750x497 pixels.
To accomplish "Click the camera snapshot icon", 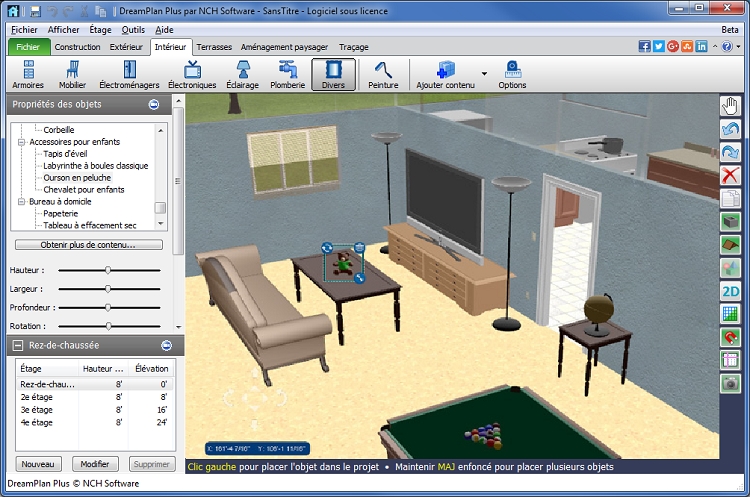I will 730,384.
